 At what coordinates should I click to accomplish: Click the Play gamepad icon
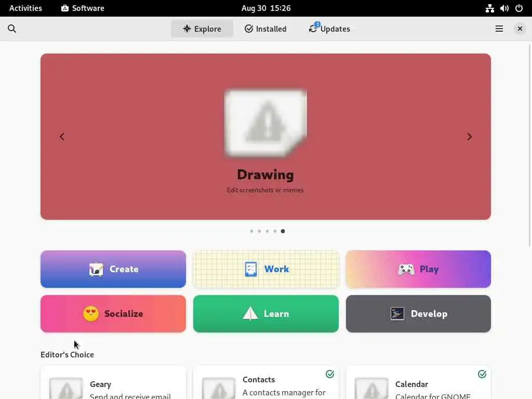click(406, 270)
